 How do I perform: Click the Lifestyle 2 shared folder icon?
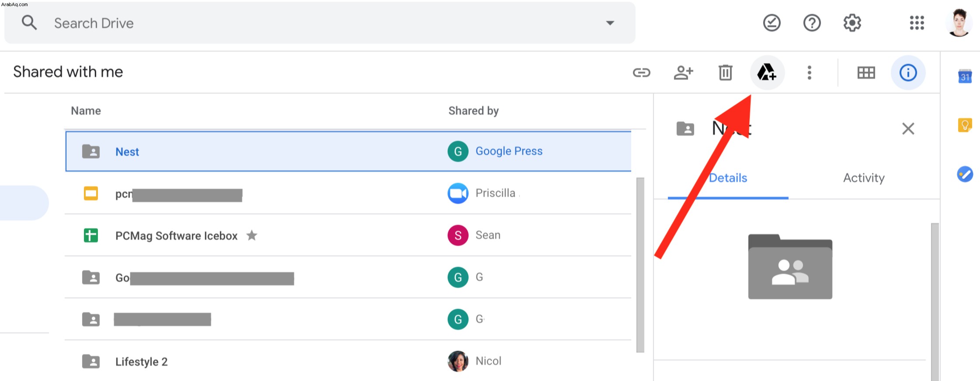[91, 361]
